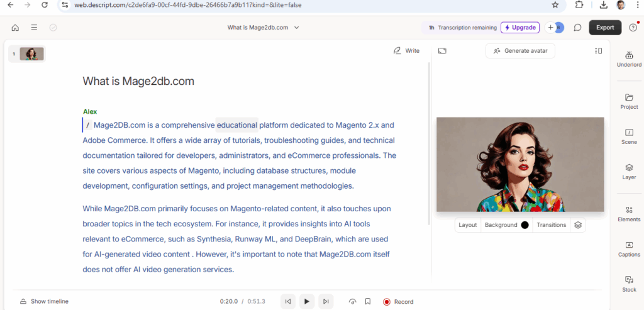Open the Captions panel
The height and width of the screenshot is (310, 644).
click(629, 249)
